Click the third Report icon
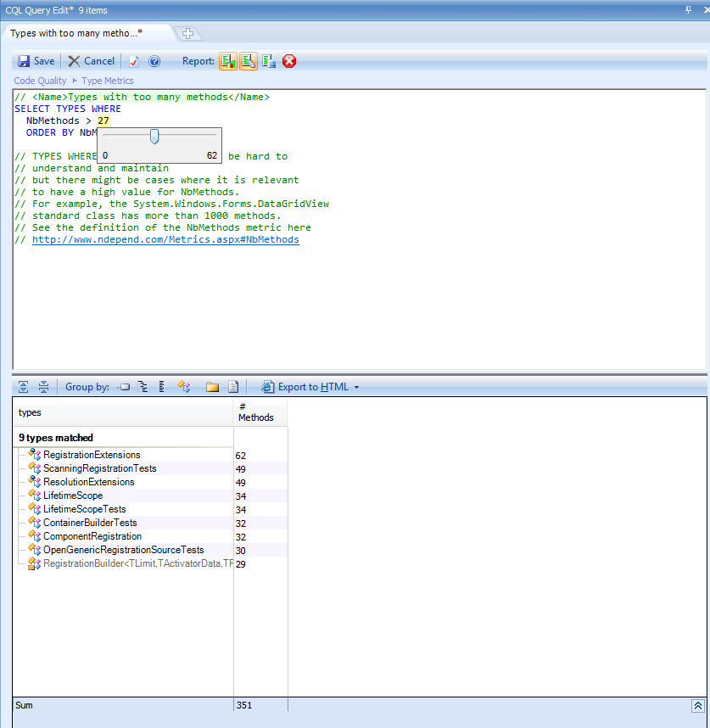Image resolution: width=710 pixels, height=728 pixels. (x=269, y=61)
